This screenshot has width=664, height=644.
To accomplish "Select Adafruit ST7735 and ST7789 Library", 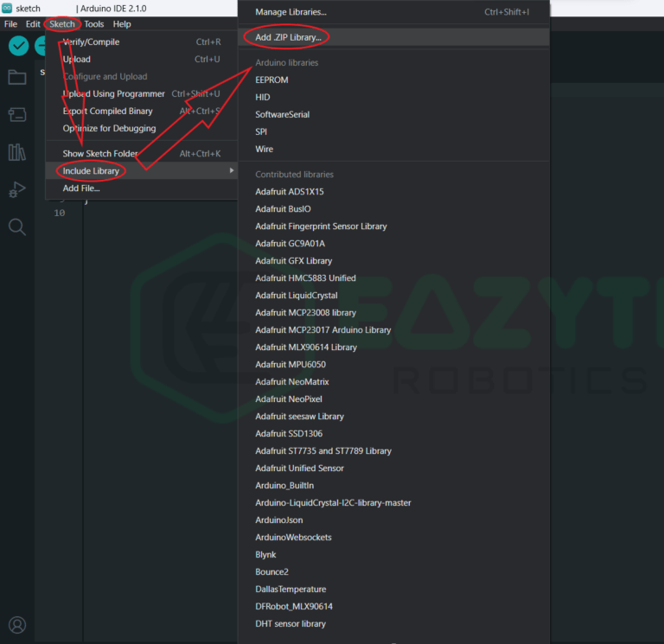I will (394, 451).
